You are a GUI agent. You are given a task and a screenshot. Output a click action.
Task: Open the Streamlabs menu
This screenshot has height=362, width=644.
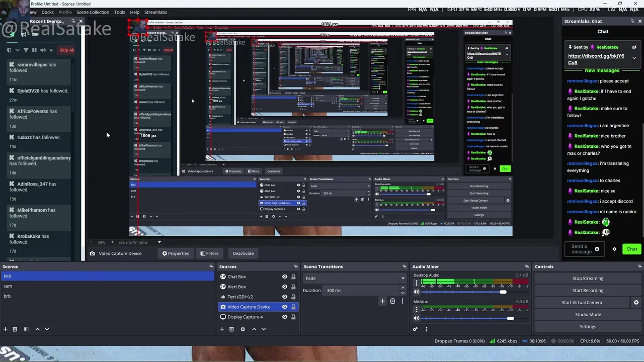[155, 12]
